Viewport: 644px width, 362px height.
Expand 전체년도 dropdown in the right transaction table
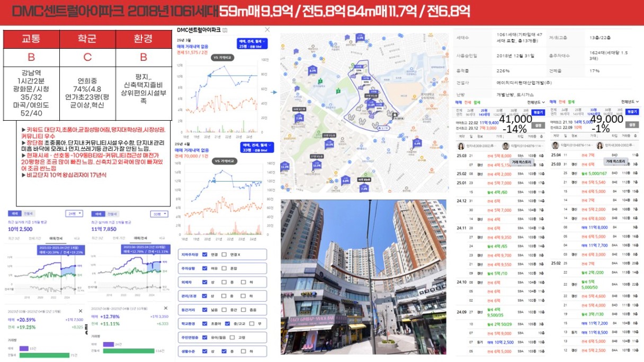(629, 101)
